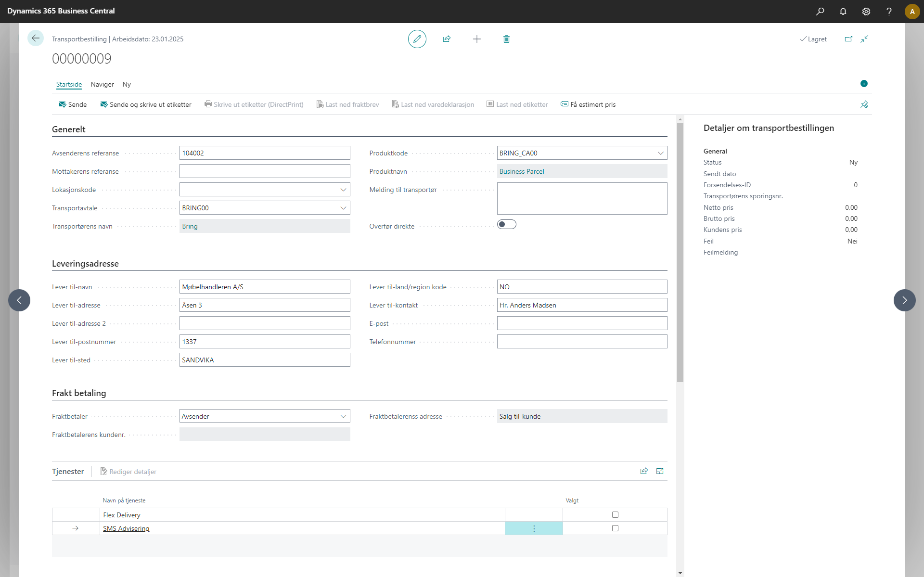
Task: Click Få estimert pris button
Action: pos(588,104)
